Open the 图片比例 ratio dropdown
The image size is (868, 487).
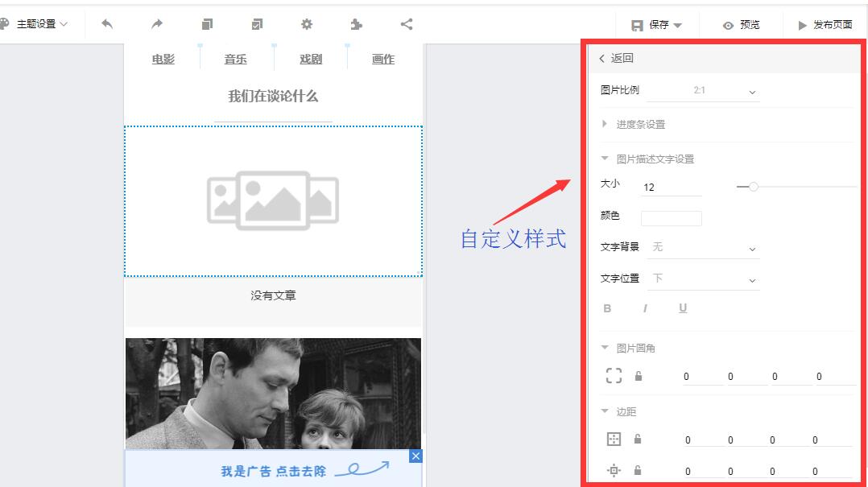[x=703, y=91]
